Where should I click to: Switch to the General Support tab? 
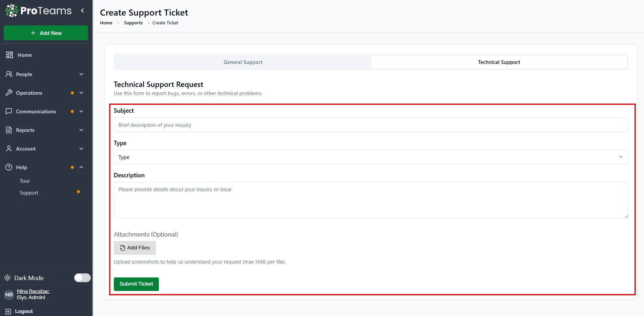[243, 62]
